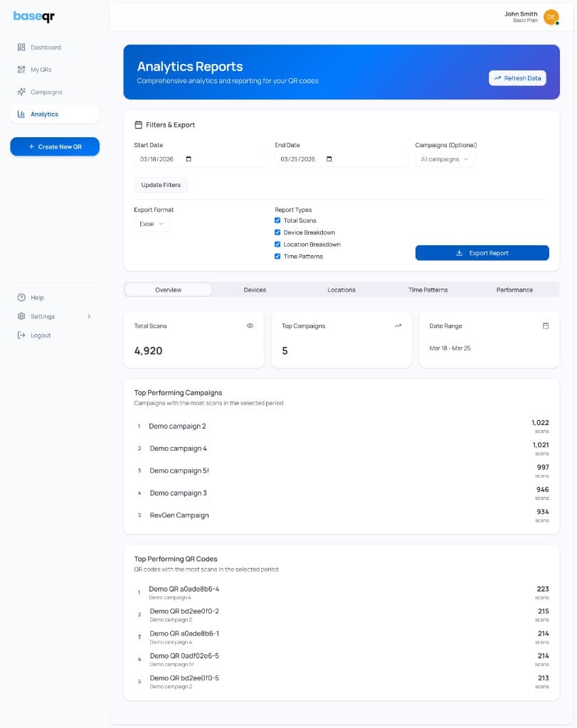Click the John Smith profile avatar
Image resolution: width=577 pixels, height=728 pixels.
(x=550, y=16)
